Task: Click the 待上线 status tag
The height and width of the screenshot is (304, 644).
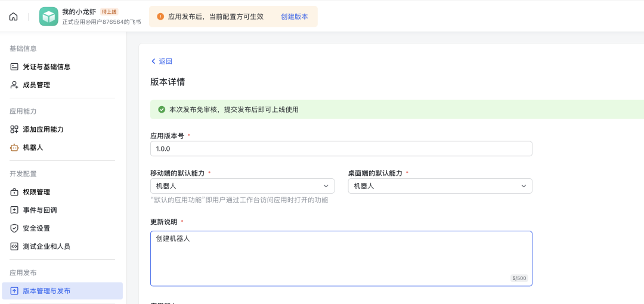Action: (109, 12)
